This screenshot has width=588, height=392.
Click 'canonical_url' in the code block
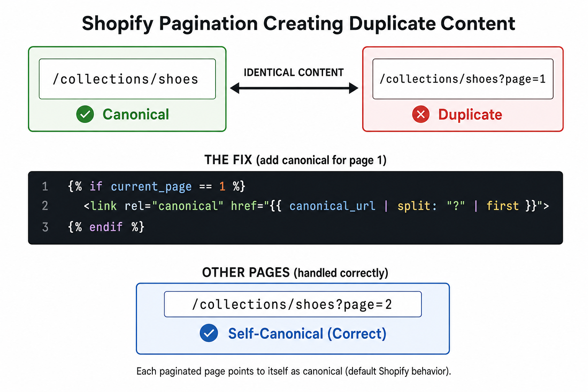(332, 206)
